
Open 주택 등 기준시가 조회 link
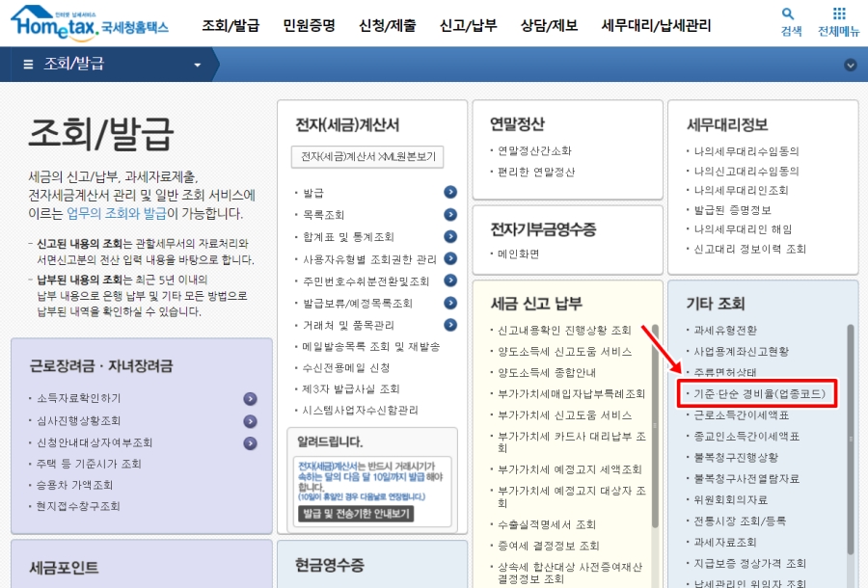click(89, 464)
